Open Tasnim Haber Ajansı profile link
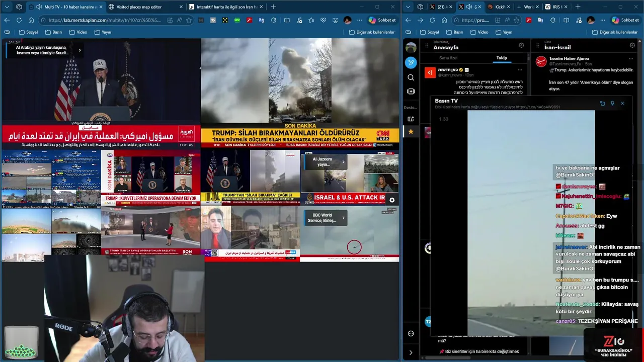This screenshot has height=362, width=644. point(569,59)
